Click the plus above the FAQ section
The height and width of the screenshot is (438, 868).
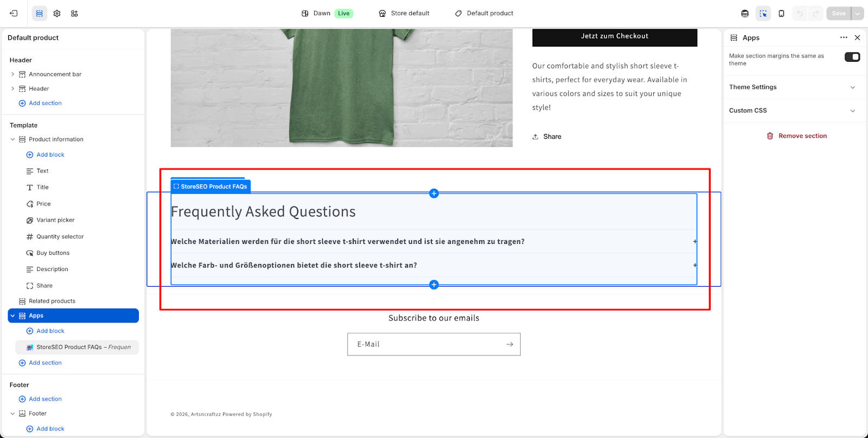(434, 194)
